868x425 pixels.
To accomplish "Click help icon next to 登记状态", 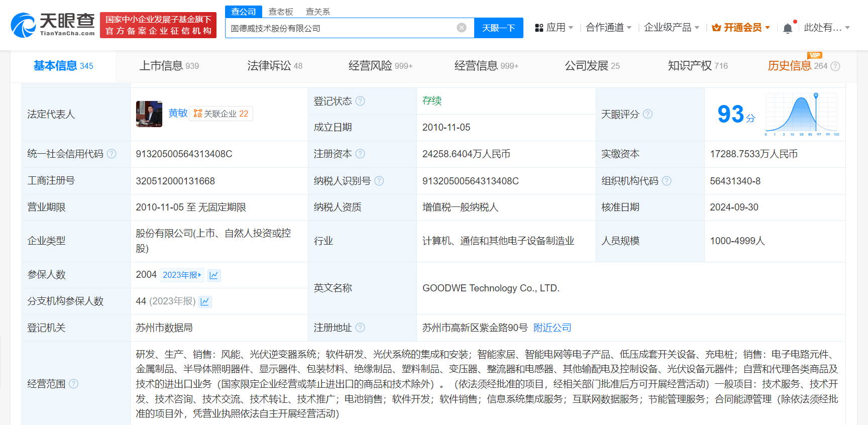I will coord(360,101).
